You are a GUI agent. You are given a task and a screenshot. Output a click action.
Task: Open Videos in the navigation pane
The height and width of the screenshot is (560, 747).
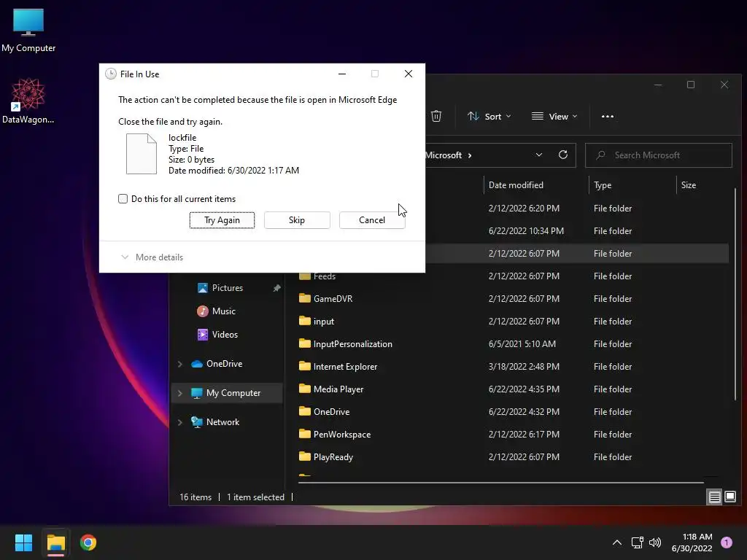click(x=225, y=335)
